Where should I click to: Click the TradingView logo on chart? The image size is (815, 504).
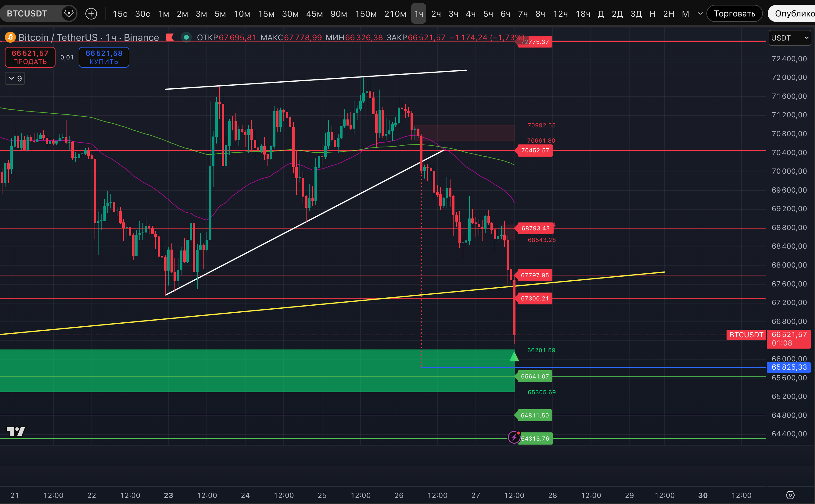coord(16,432)
